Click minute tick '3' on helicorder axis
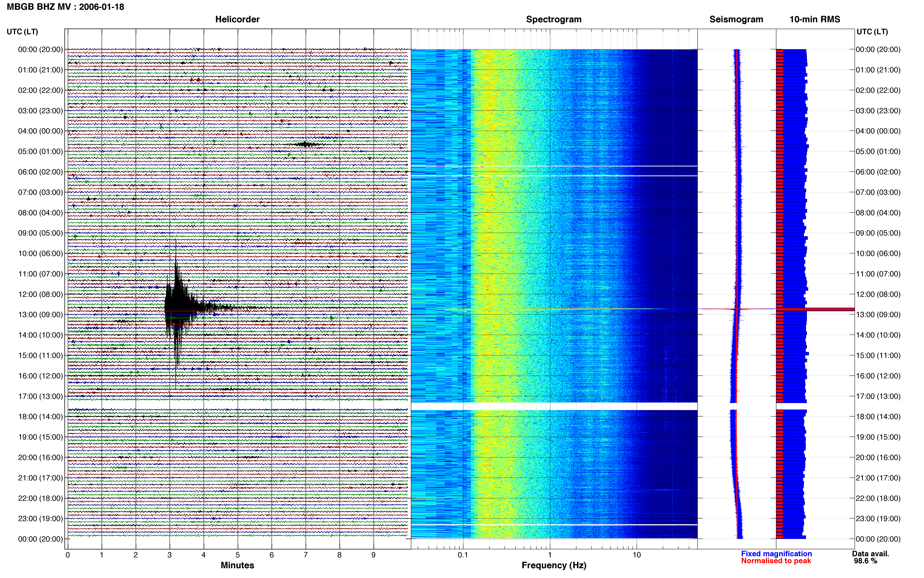924x578 pixels. [170, 555]
